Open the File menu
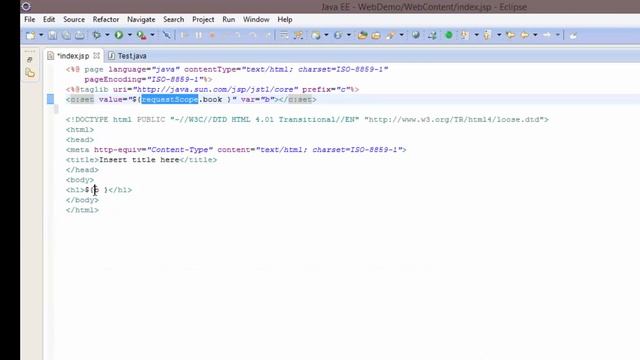 (x=29, y=19)
